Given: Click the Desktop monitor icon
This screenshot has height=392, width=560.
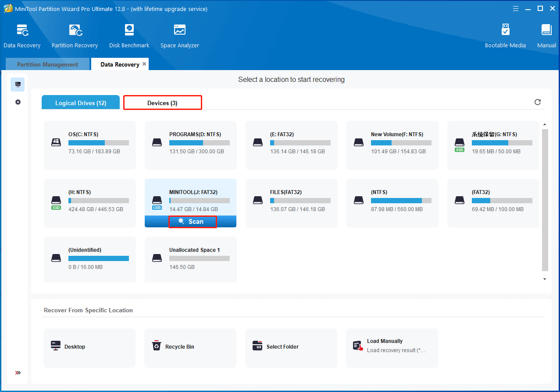Looking at the screenshot, I should point(56,346).
